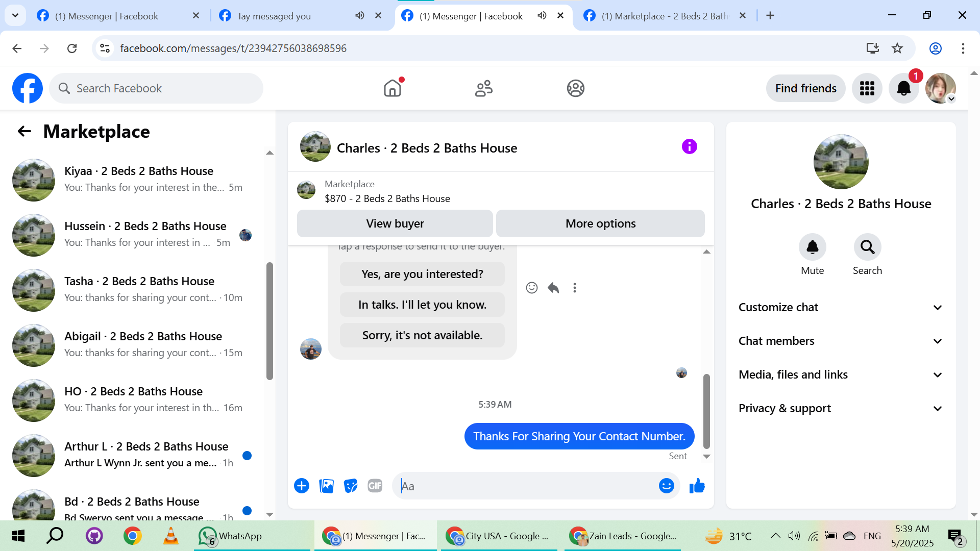Image resolution: width=980 pixels, height=551 pixels.
Task: Install the app from address bar icon
Action: [873, 48]
